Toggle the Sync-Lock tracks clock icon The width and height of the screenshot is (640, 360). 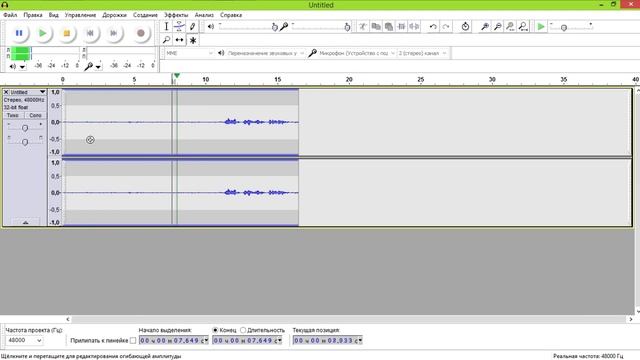coord(465,27)
